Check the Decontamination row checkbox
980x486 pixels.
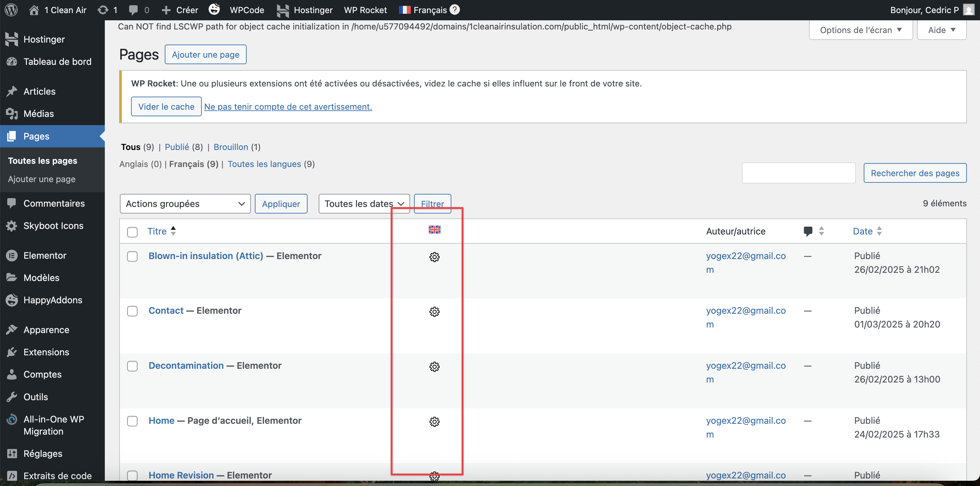click(132, 366)
